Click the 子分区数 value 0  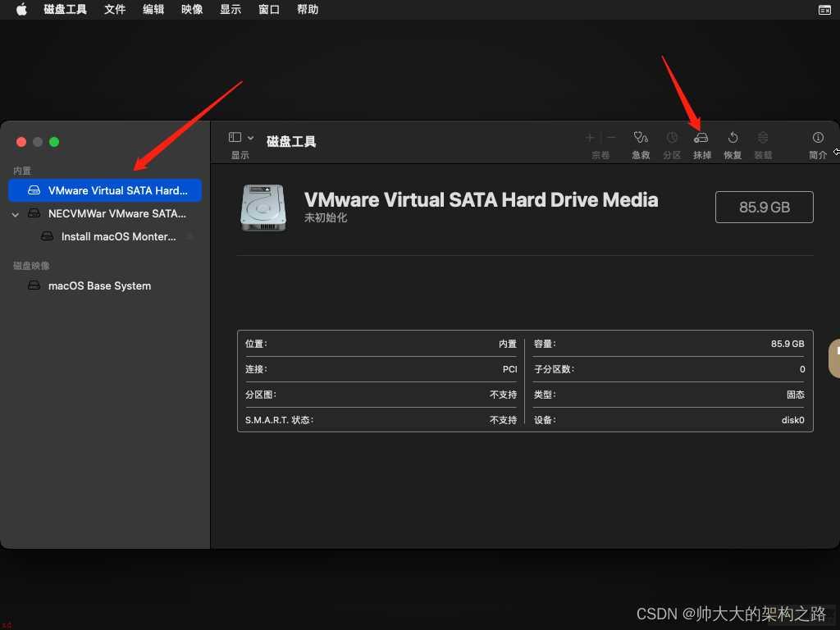[802, 369]
